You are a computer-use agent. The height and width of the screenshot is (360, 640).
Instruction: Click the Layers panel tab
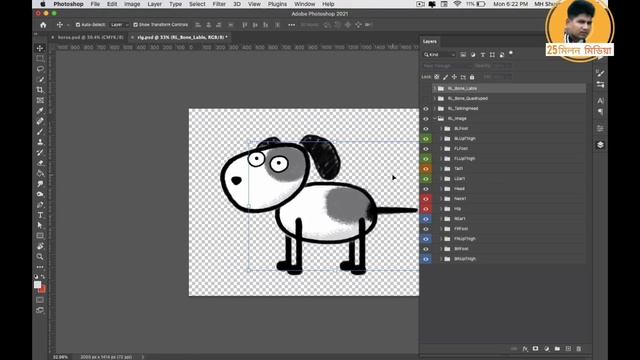pyautogui.click(x=429, y=41)
